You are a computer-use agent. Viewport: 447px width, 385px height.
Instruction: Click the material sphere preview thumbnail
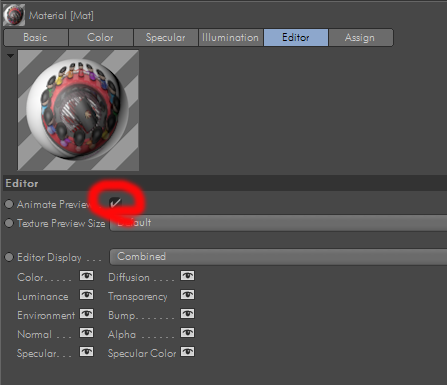78,110
